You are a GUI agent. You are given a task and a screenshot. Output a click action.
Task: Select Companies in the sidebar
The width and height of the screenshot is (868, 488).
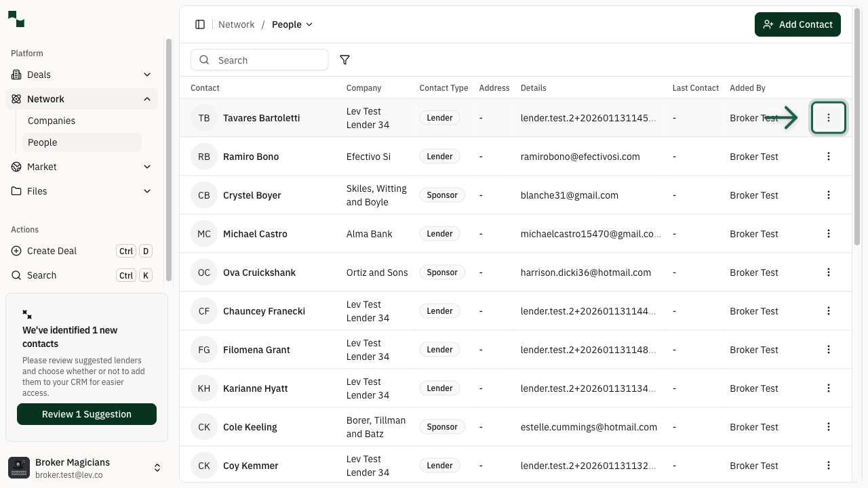point(52,121)
